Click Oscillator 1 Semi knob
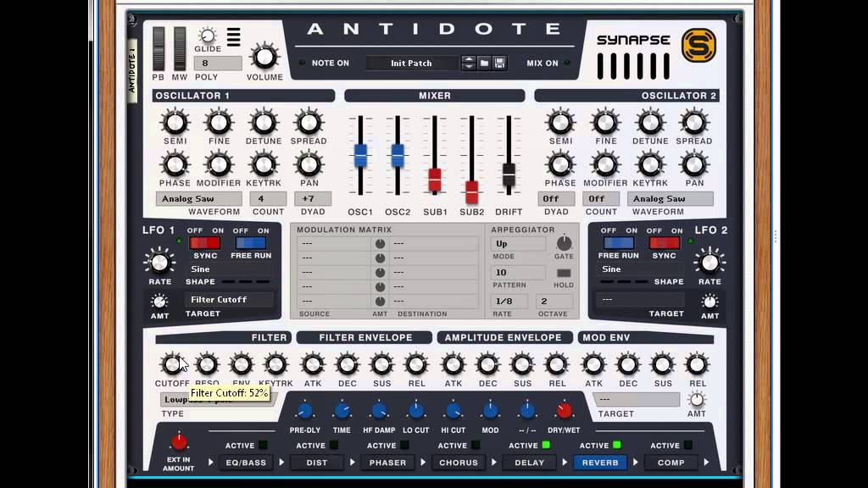This screenshot has height=488, width=868. [x=175, y=123]
